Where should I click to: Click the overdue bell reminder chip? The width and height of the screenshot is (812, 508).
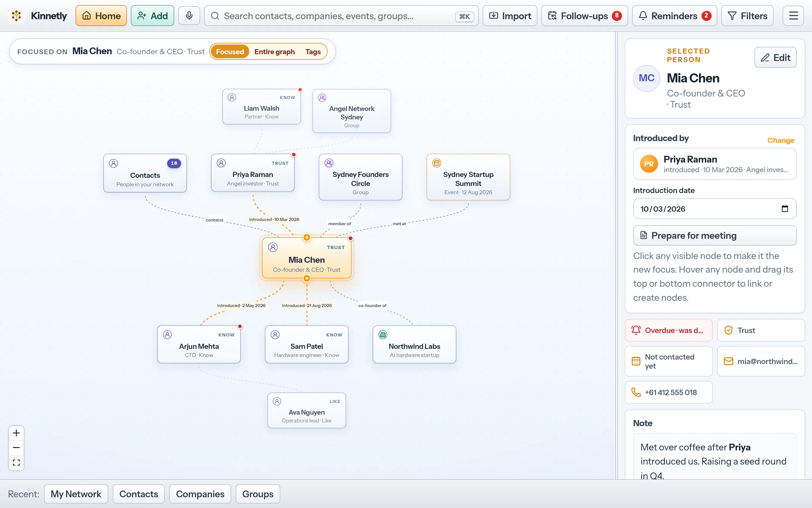pos(669,330)
